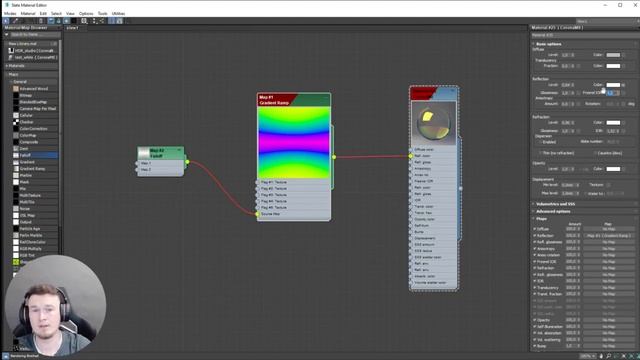Activate the Select tool in the toolbar
The width and height of the screenshot is (640, 360).
(x=6, y=20)
